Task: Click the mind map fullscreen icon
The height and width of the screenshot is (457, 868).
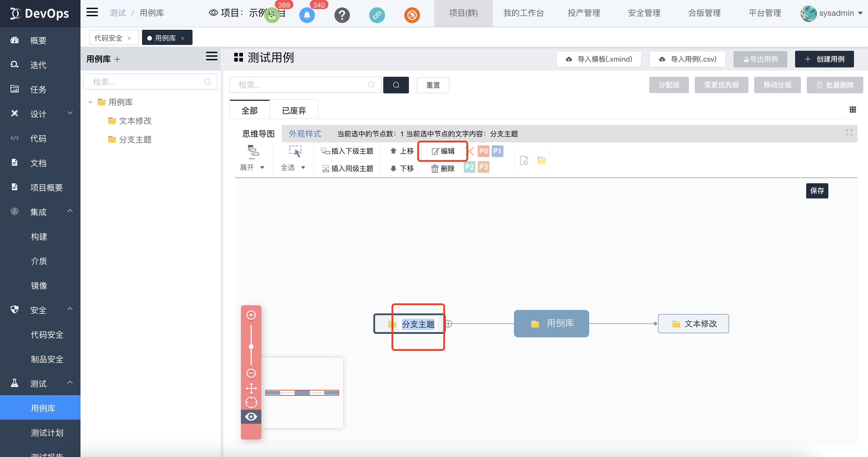Action: (x=849, y=133)
